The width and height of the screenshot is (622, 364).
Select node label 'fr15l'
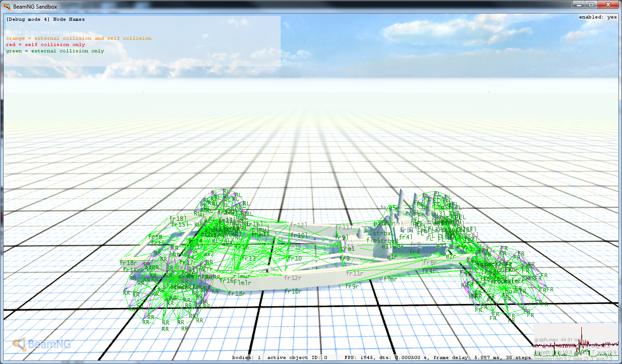click(x=179, y=224)
